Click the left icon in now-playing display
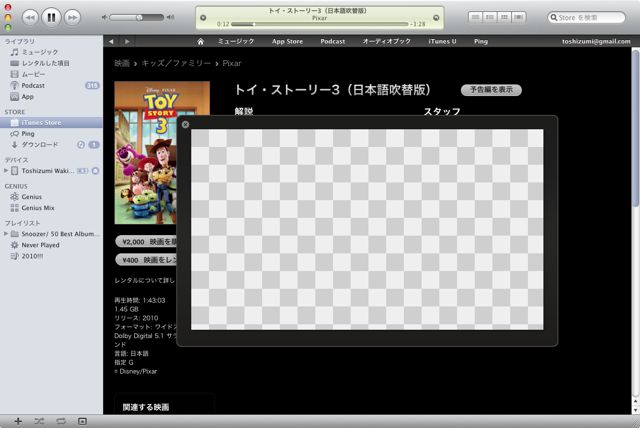This screenshot has height=428, width=640. 203,18
